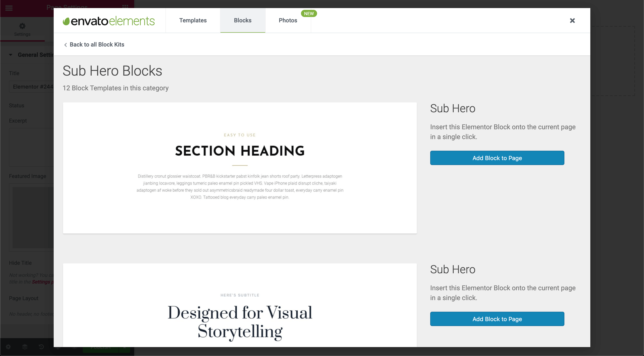Click the Settings gear tab icon

tap(22, 26)
